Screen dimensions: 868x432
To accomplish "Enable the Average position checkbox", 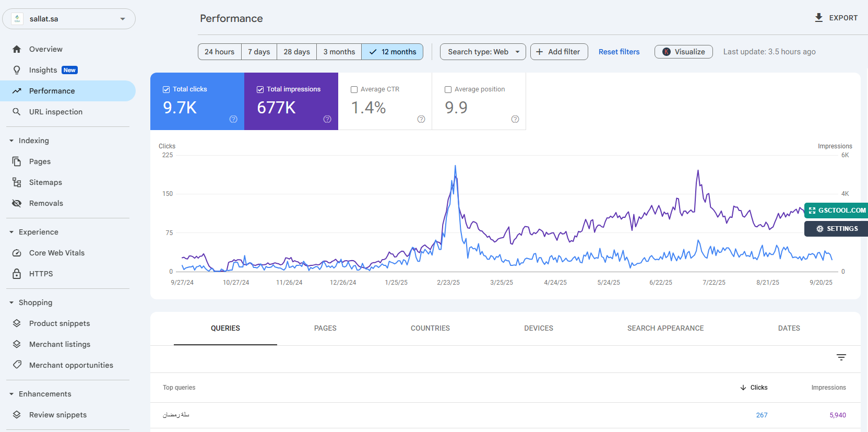I will click(x=448, y=89).
